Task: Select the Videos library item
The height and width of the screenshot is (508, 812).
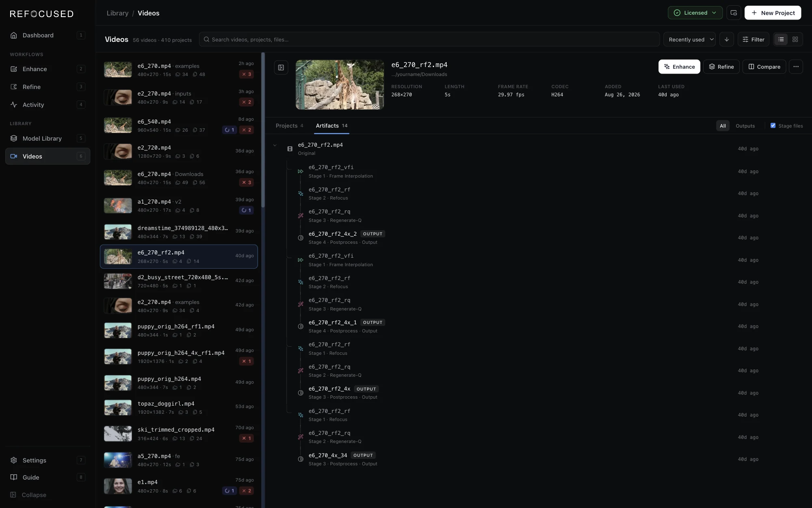Action: (48, 156)
